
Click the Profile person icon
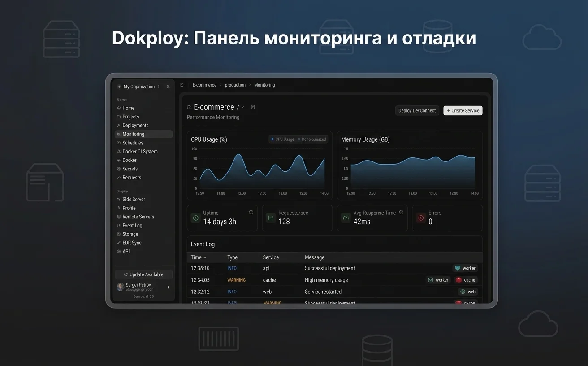[119, 208]
